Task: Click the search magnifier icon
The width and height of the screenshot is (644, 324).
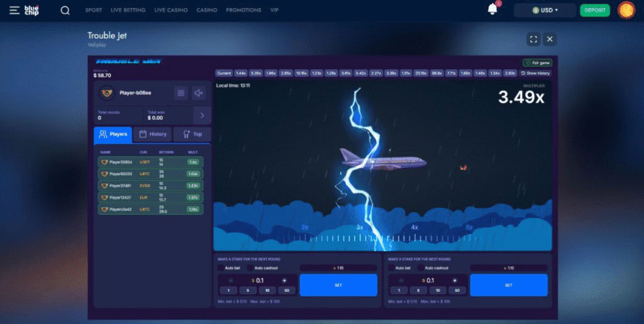Action: pyautogui.click(x=65, y=11)
